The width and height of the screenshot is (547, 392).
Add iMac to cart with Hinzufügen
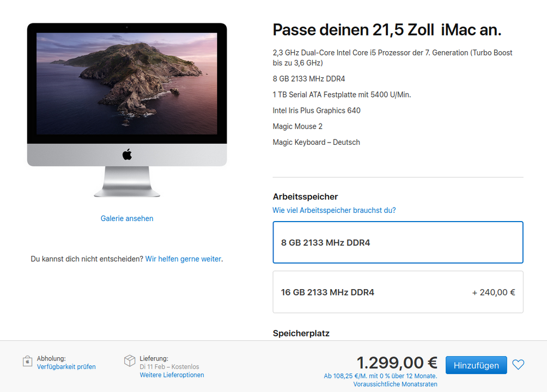click(476, 365)
